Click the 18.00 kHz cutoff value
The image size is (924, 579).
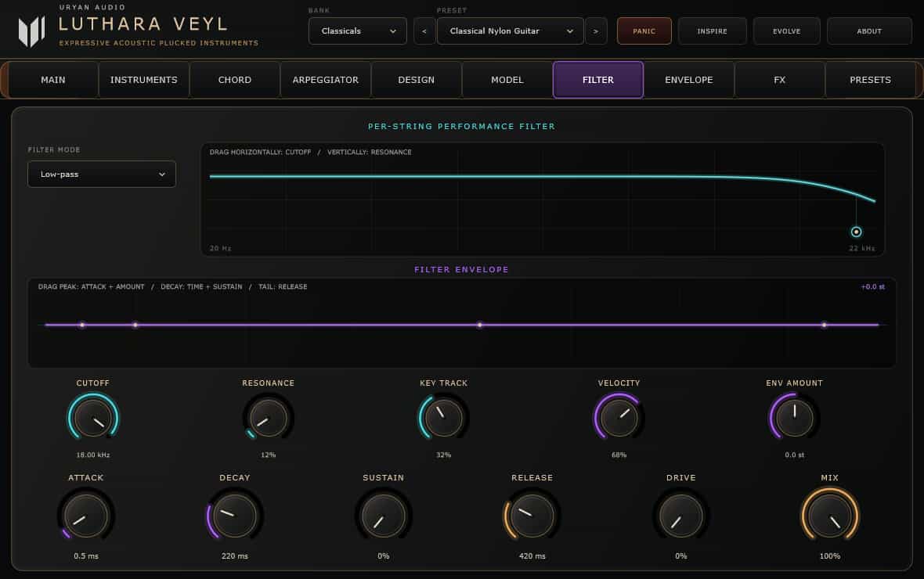93,455
